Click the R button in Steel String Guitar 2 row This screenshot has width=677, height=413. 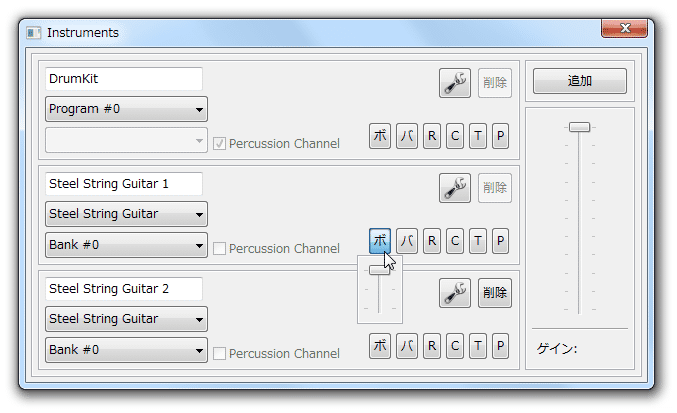tap(432, 346)
